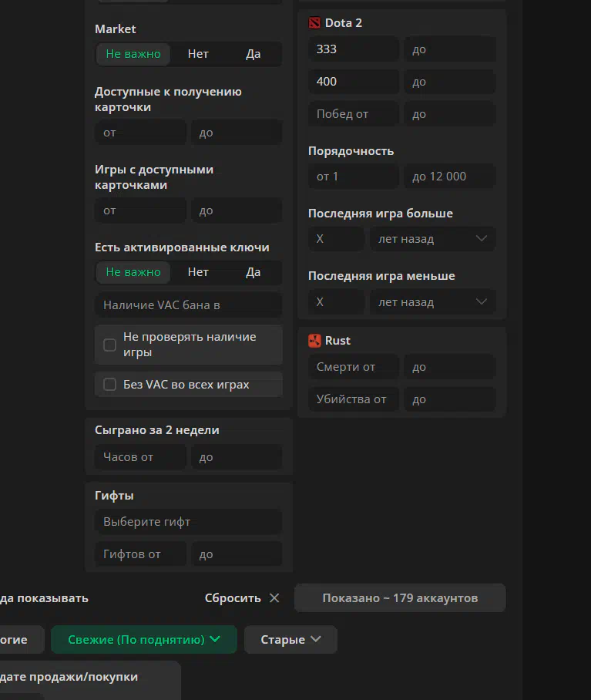591x700 pixels.
Task: Click the Dota 2 game icon
Action: coord(314,23)
